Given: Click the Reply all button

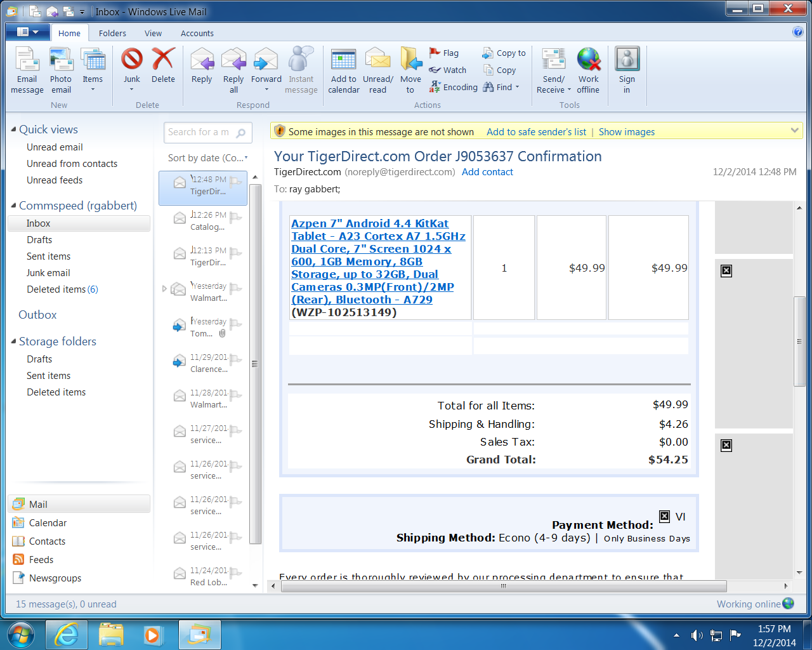Looking at the screenshot, I should coord(233,71).
